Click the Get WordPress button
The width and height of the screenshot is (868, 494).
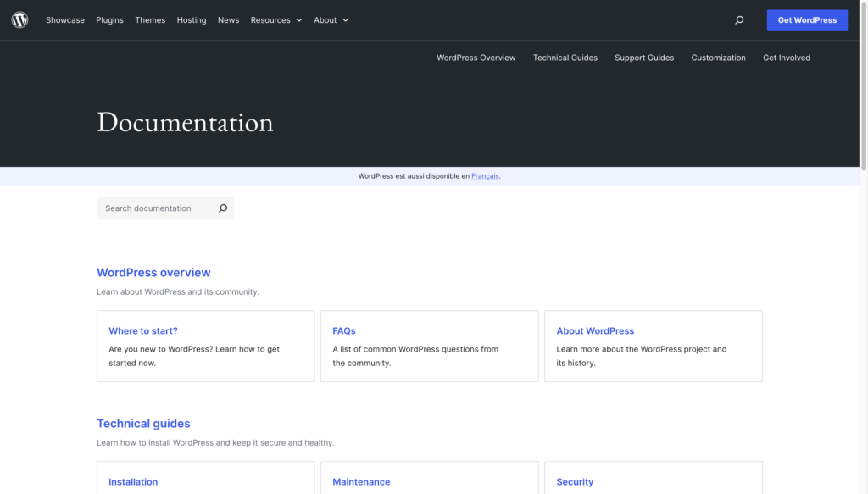807,20
